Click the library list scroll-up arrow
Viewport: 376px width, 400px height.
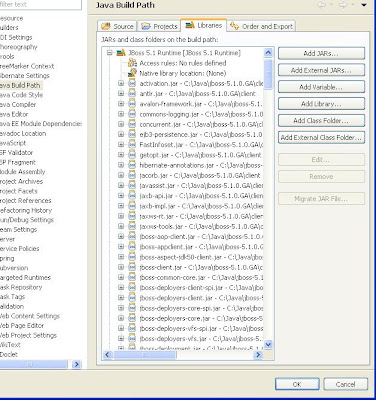click(x=268, y=53)
